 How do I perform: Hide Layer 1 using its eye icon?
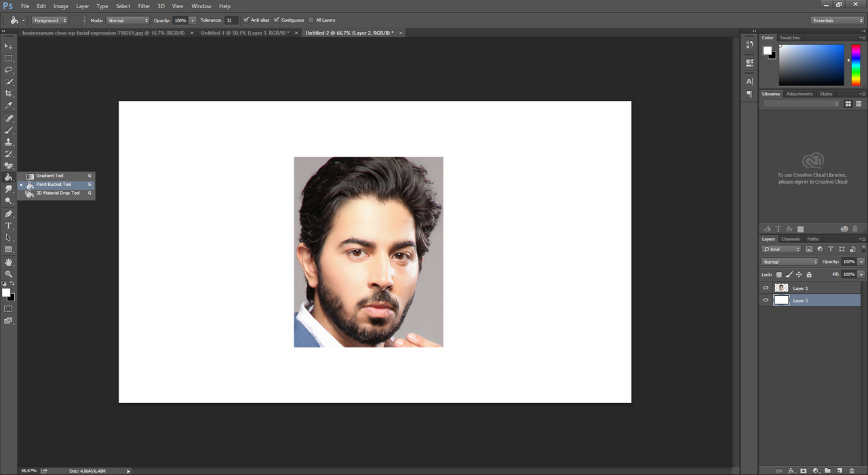coord(766,288)
